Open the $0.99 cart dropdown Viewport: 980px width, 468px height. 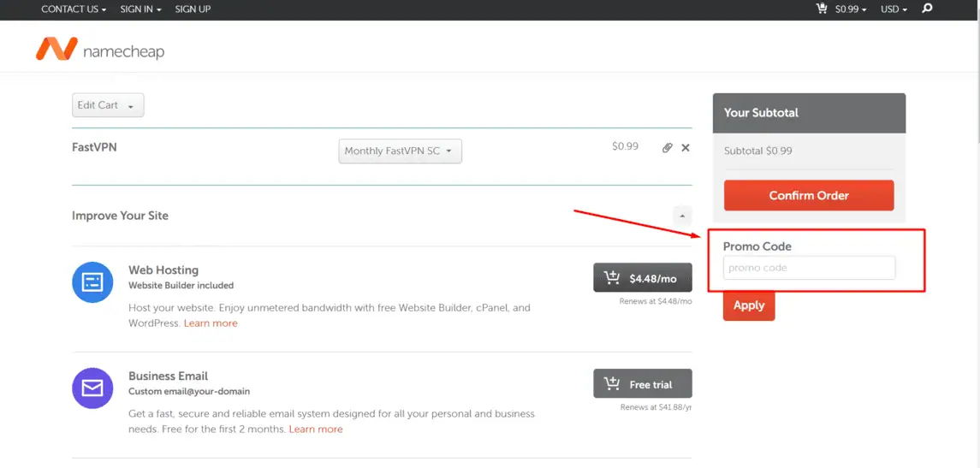click(851, 9)
